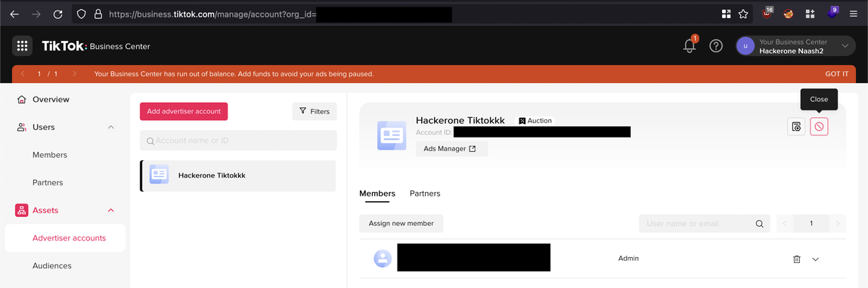
Task: Go to next banner message arrow
Action: point(73,73)
